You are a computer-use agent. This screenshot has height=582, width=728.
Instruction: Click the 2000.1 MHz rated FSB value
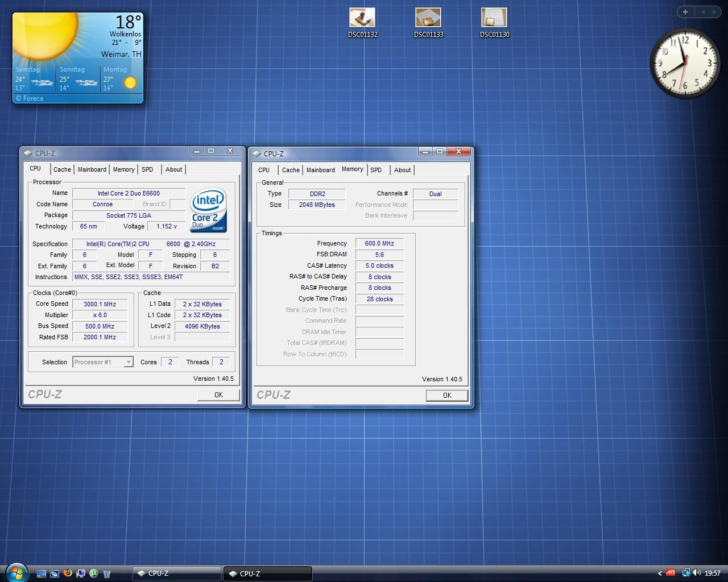[x=100, y=337]
